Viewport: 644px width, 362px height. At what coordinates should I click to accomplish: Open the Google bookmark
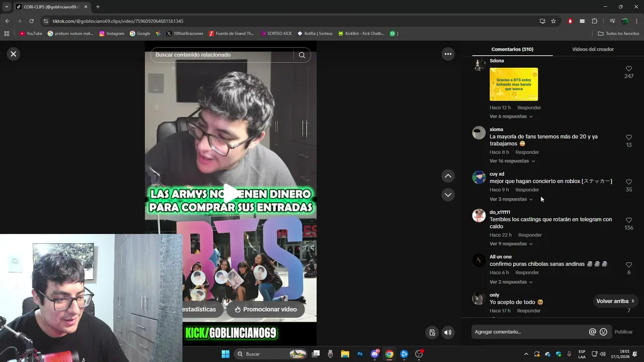point(140,34)
